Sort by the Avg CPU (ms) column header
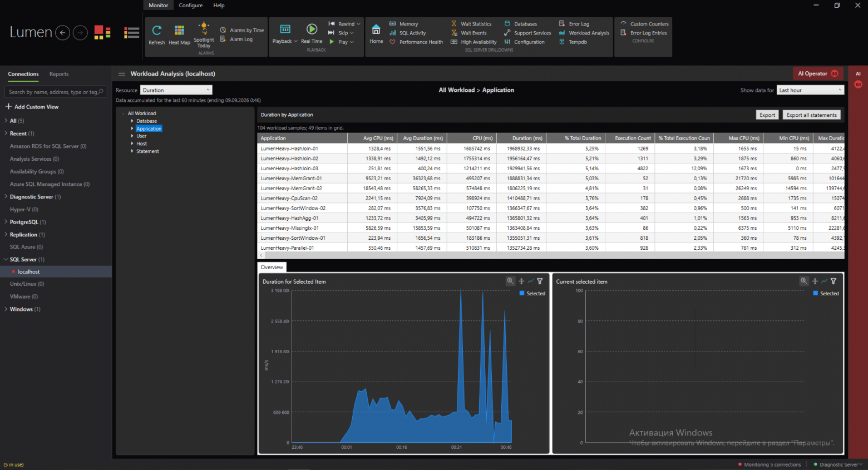The image size is (868, 470). click(372, 138)
